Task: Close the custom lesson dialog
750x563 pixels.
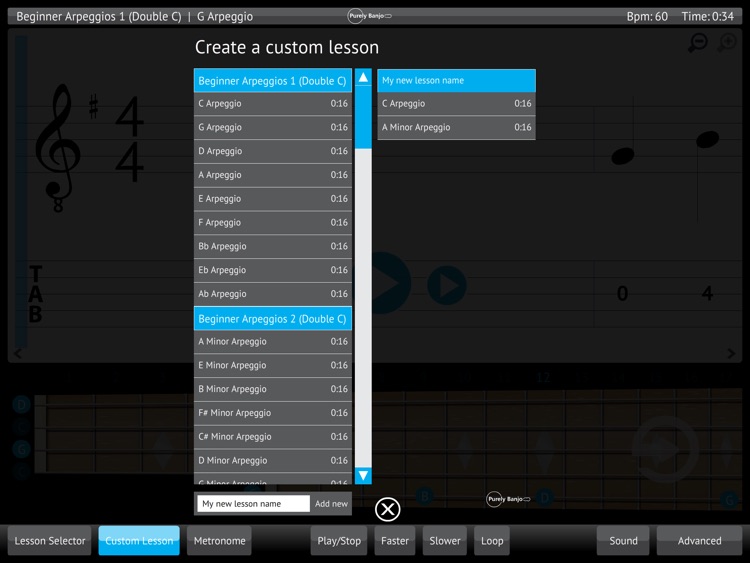Action: (387, 509)
